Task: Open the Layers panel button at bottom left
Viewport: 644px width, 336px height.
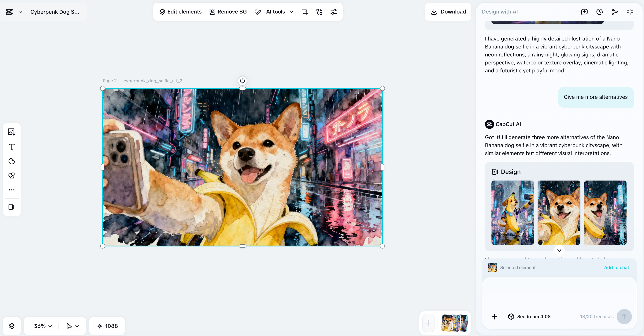Action: click(x=12, y=326)
